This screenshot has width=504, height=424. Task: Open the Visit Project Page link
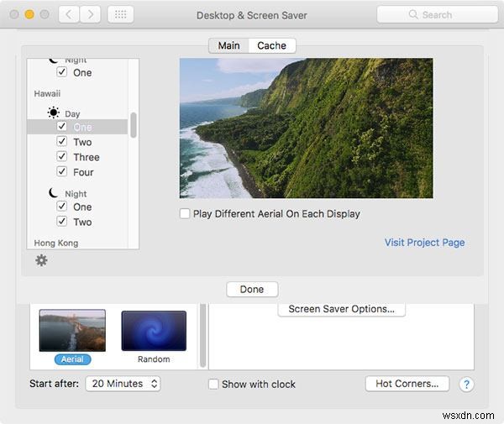424,243
